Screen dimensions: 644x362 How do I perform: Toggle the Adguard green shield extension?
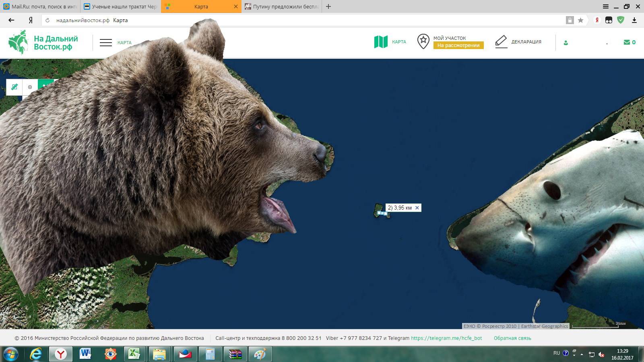coord(621,20)
